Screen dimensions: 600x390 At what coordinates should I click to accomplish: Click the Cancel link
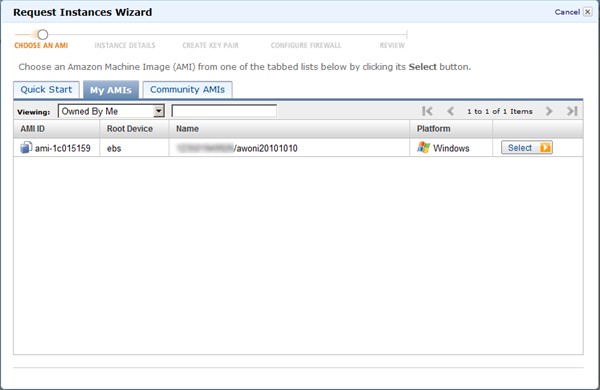[567, 12]
